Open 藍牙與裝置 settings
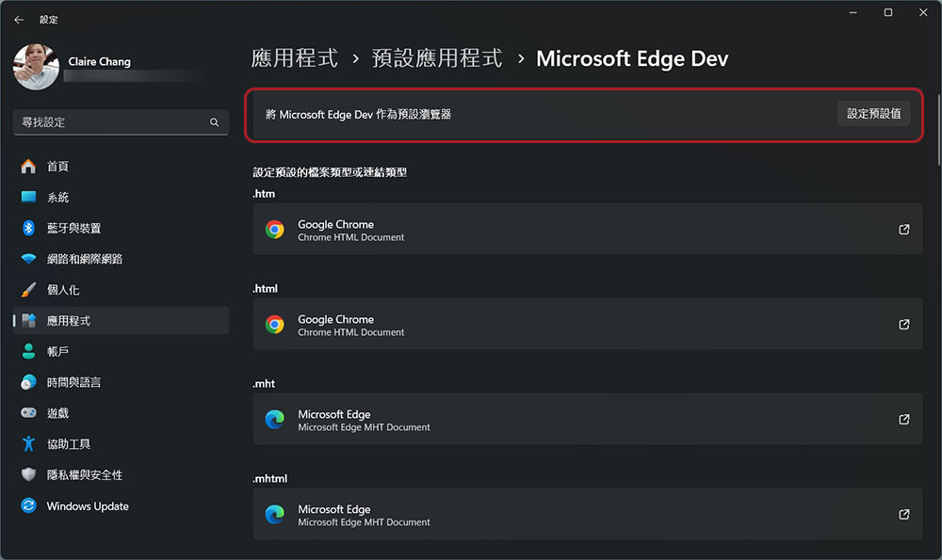 click(x=121, y=228)
